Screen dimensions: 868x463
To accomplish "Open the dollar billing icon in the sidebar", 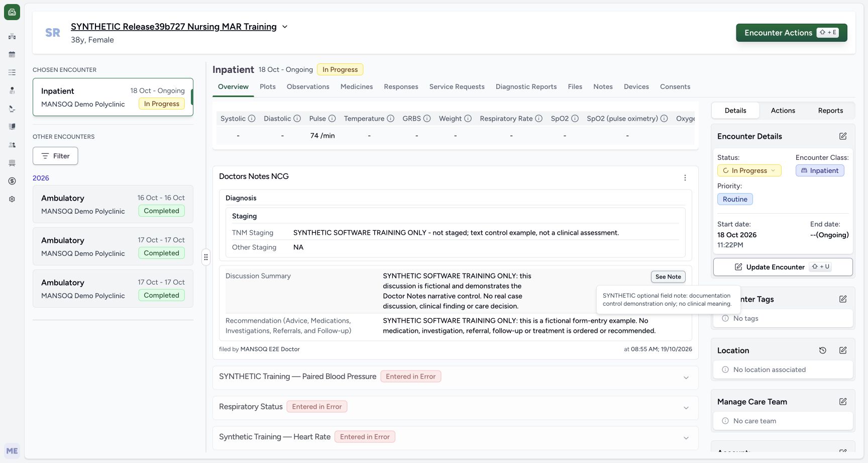I will (12, 181).
